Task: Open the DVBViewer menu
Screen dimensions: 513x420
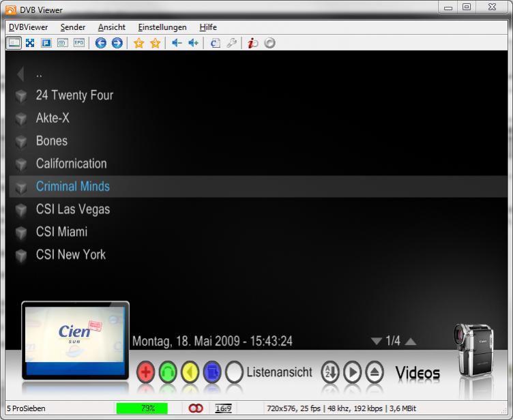Action: [28, 27]
